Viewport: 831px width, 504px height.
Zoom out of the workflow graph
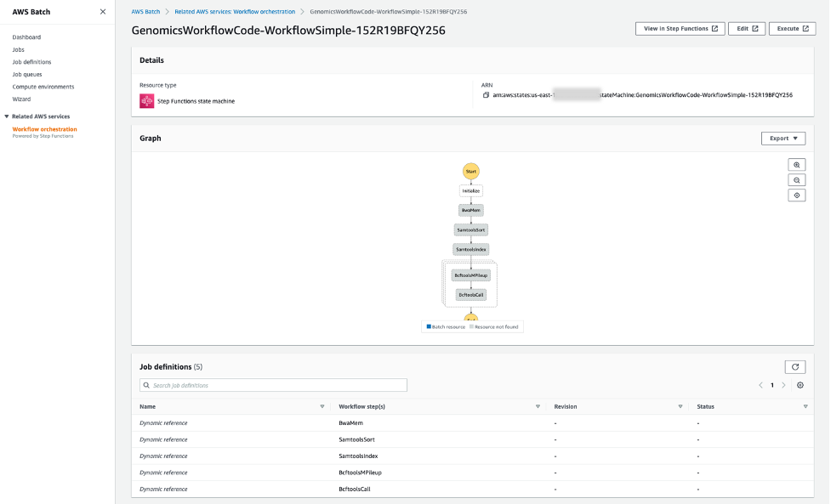tap(796, 180)
